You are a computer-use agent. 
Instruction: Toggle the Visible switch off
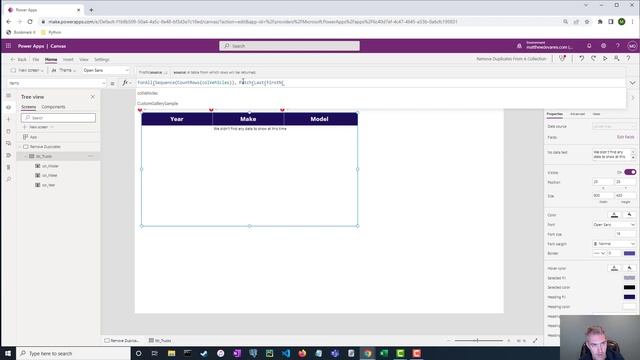click(630, 172)
